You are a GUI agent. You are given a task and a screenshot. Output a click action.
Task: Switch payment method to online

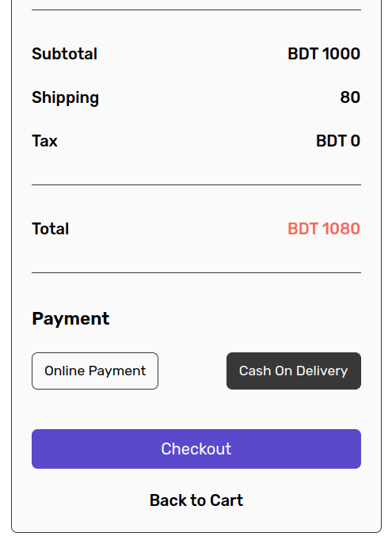95,371
